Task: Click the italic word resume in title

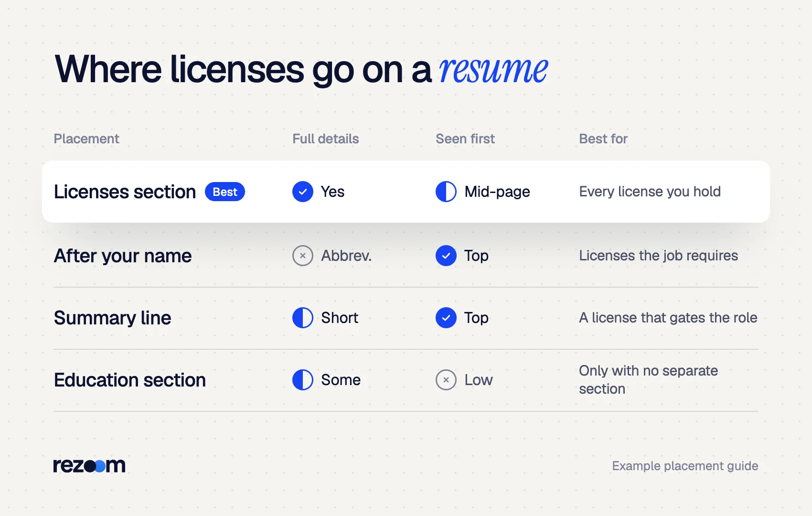Action: (493, 70)
